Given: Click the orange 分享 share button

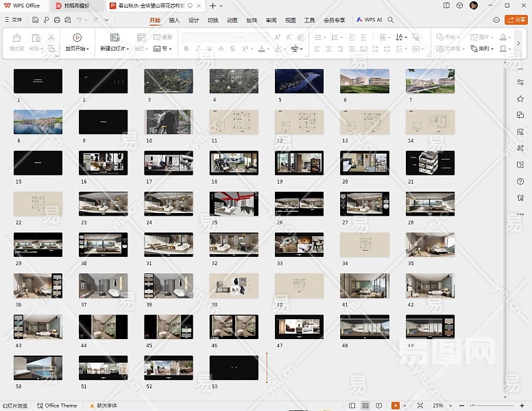Looking at the screenshot, I should (516, 20).
